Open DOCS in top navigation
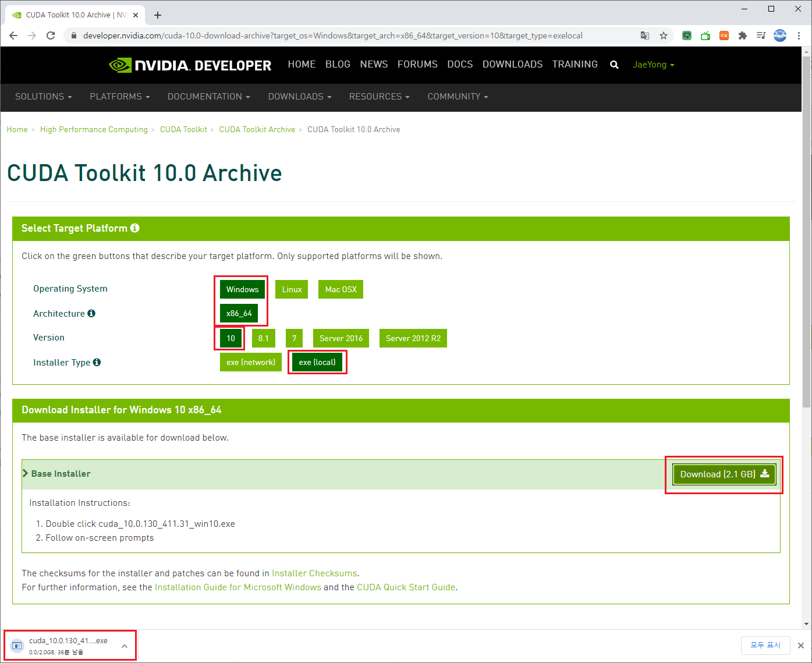This screenshot has width=812, height=663. point(460,64)
